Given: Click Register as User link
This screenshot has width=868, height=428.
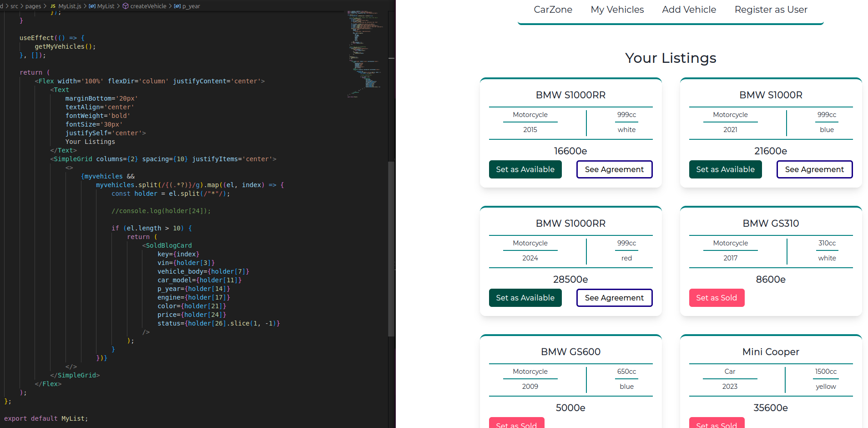Looking at the screenshot, I should coord(771,10).
